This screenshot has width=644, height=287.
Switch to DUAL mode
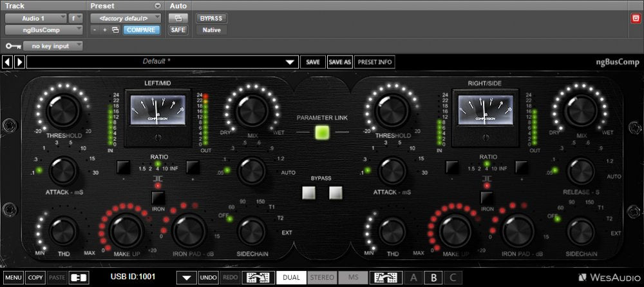[x=291, y=277]
